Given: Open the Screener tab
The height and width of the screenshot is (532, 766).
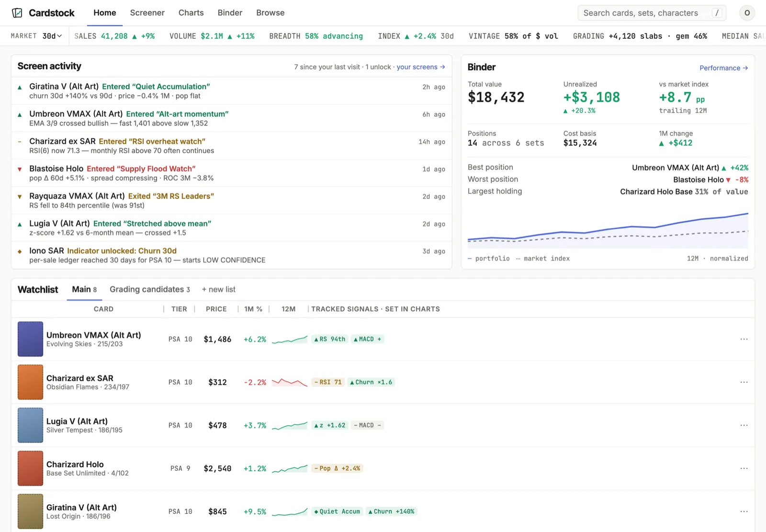Looking at the screenshot, I should coord(147,13).
